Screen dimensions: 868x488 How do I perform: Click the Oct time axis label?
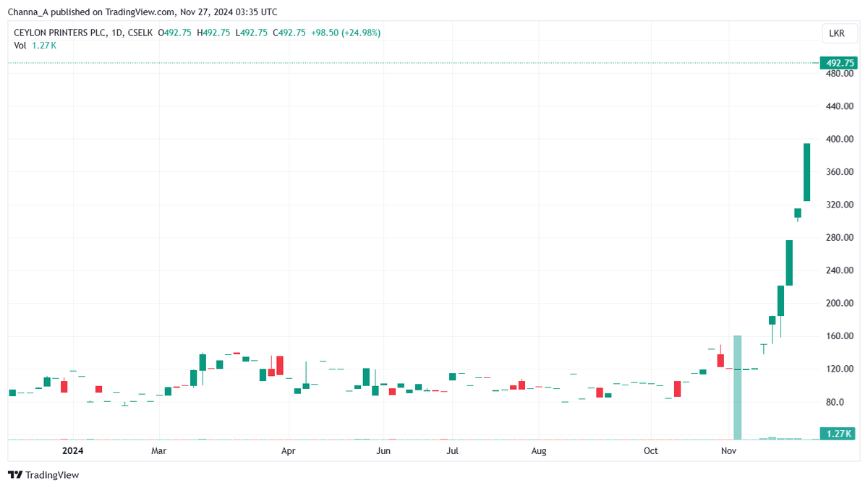(651, 451)
